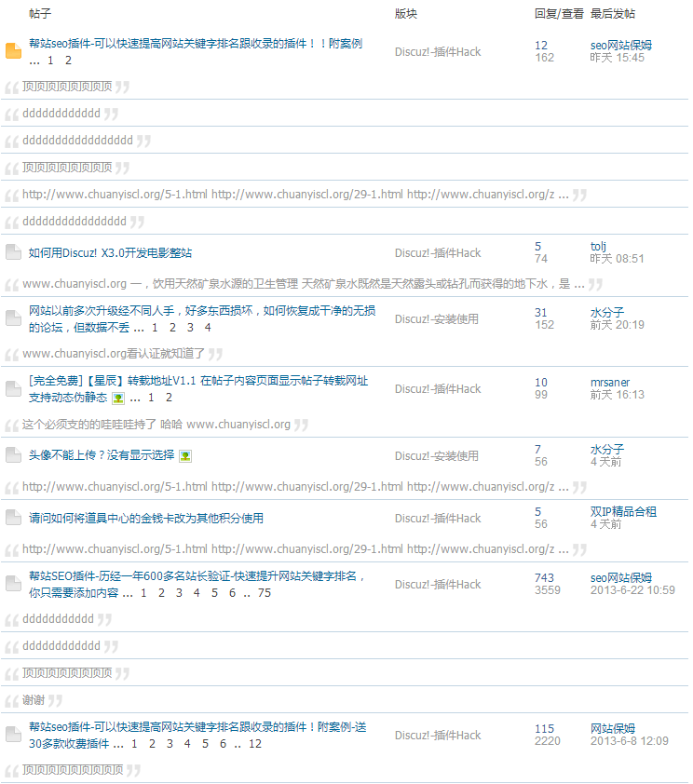The height and width of the screenshot is (784, 693).
Task: Open Discuz!-安装使用 forum in 网站以前多次升级 row
Action: [437, 319]
